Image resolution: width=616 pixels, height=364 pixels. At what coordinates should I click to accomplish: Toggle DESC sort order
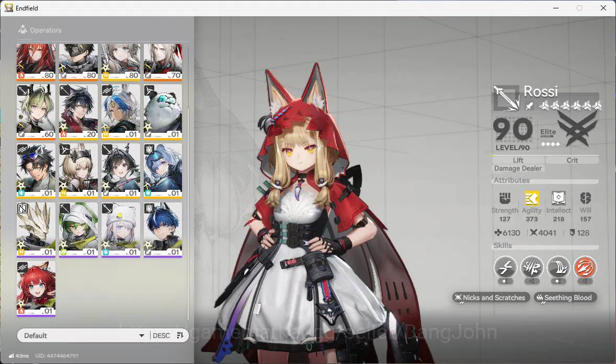161,335
